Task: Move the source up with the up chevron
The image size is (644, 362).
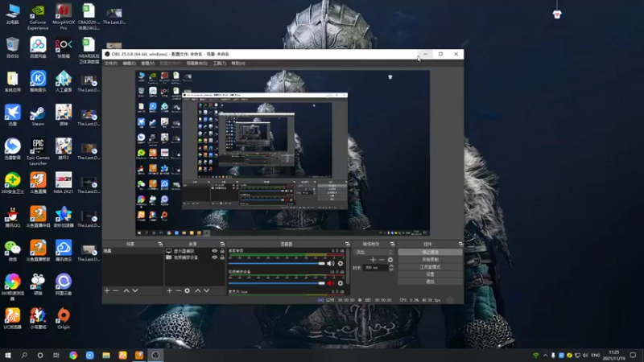Action: [x=197, y=290]
